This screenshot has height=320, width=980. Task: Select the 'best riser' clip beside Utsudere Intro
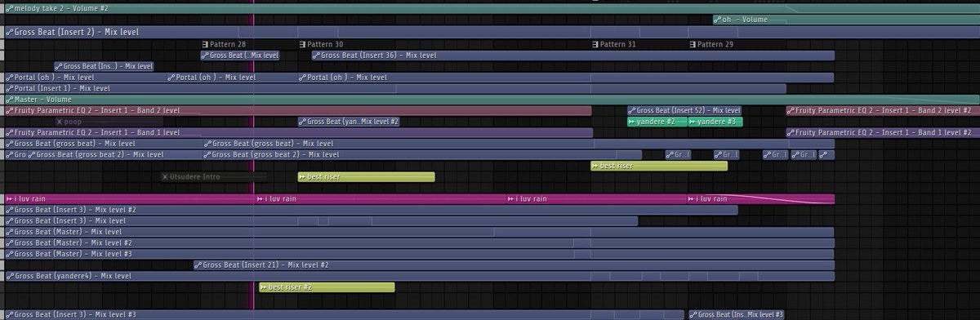(x=366, y=176)
